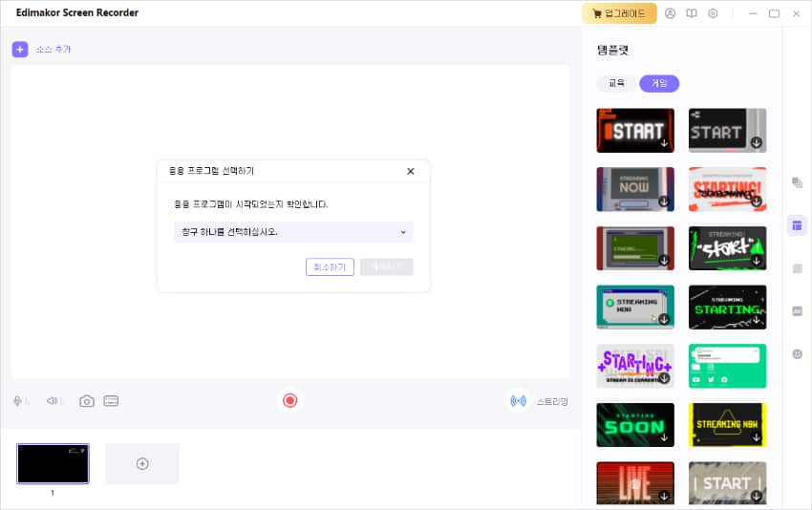Open the topmost right sidebar layers icon
Image resolution: width=812 pixels, height=510 pixels.
tap(797, 182)
